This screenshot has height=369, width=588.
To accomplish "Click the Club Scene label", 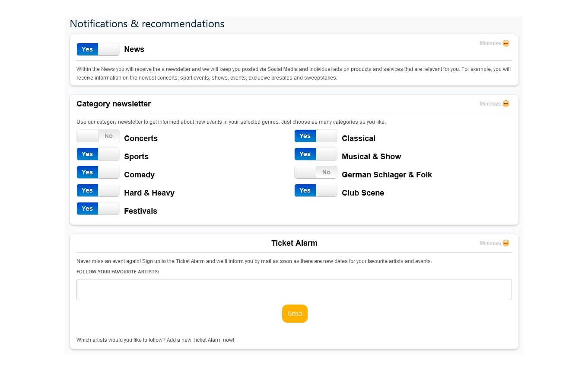I will pyautogui.click(x=363, y=193).
